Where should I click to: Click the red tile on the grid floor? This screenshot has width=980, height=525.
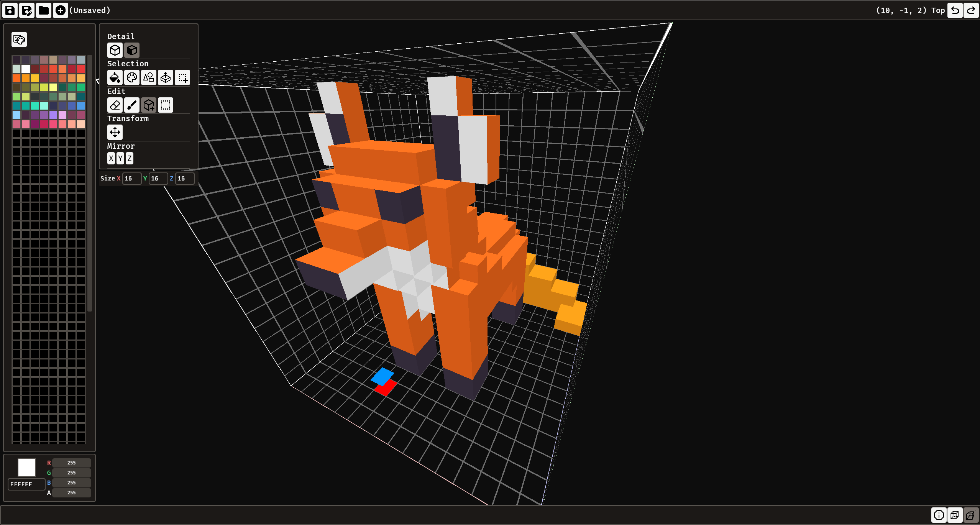tap(386, 388)
